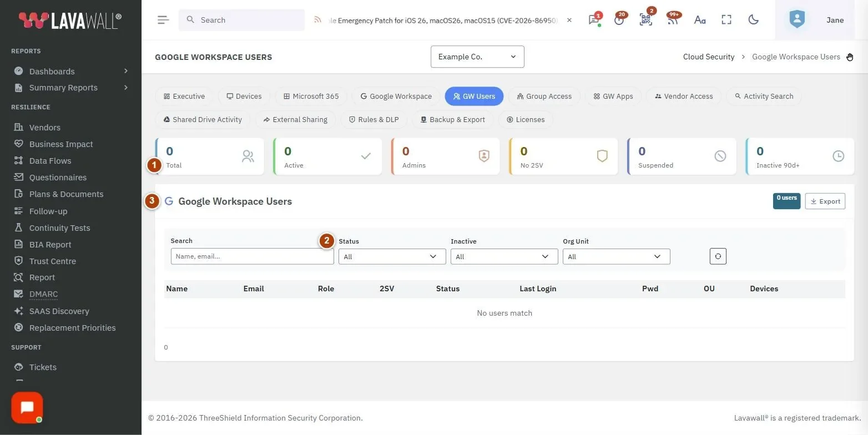Switch to the GW Apps tab
Screen dimensions: 868x435
(613, 96)
